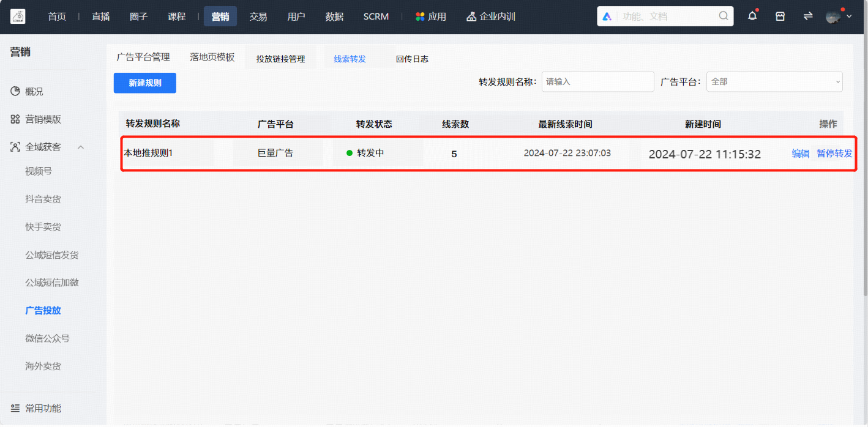Open 抖音卖货 in sidebar
The image size is (868, 427).
tap(43, 199)
